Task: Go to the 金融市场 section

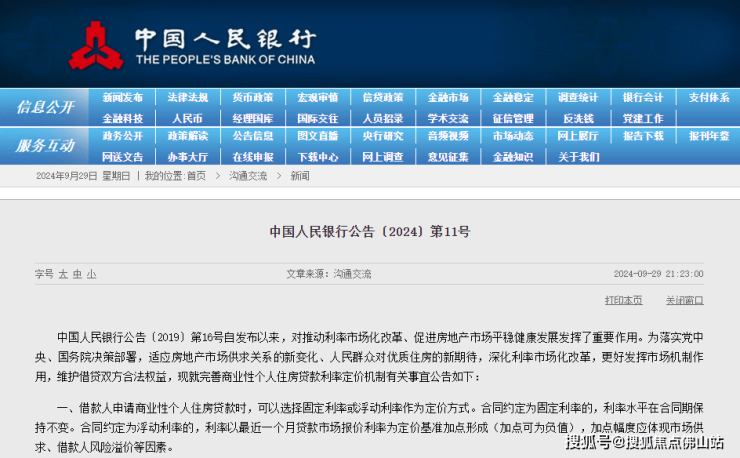Action: pyautogui.click(x=448, y=98)
